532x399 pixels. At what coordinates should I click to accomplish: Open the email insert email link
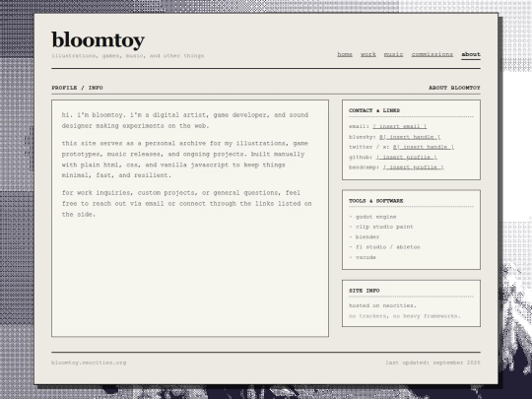(x=400, y=126)
